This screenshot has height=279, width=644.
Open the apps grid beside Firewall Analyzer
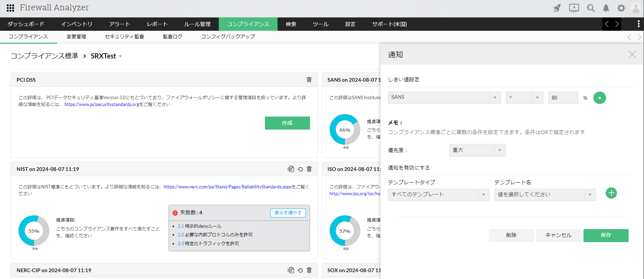pyautogui.click(x=10, y=8)
